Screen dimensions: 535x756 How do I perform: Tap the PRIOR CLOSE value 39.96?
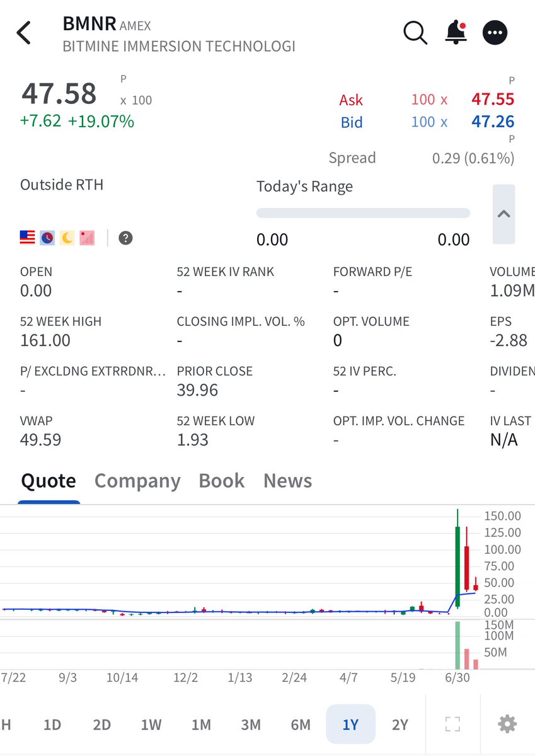pos(197,391)
